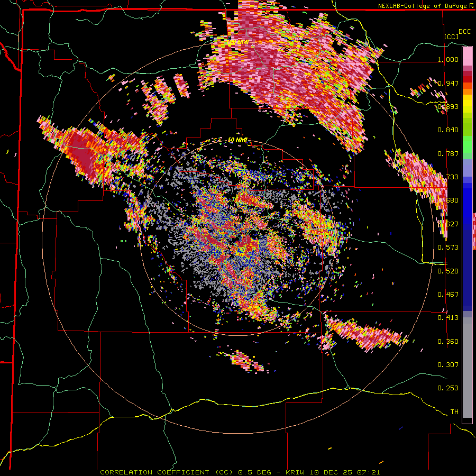
Task: Select the 0.520 scale value
Action: tap(448, 271)
